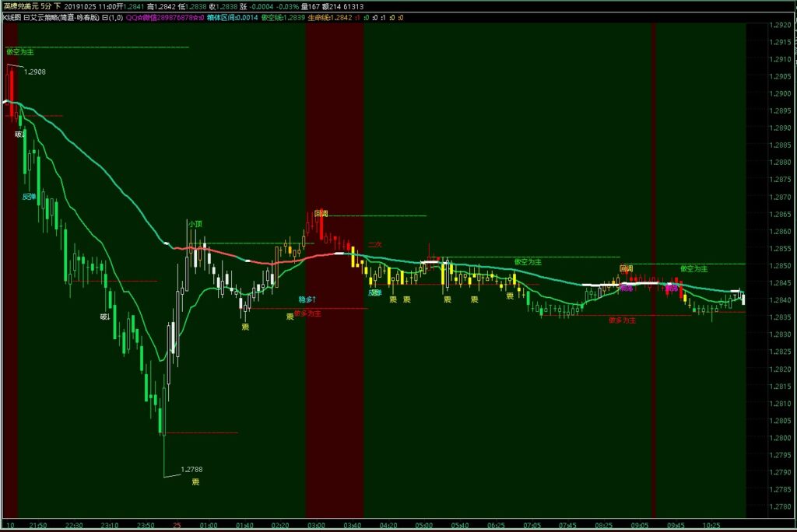Click the 1.2850 price axis label
Screen dimensions: 797x532
(x=778, y=266)
